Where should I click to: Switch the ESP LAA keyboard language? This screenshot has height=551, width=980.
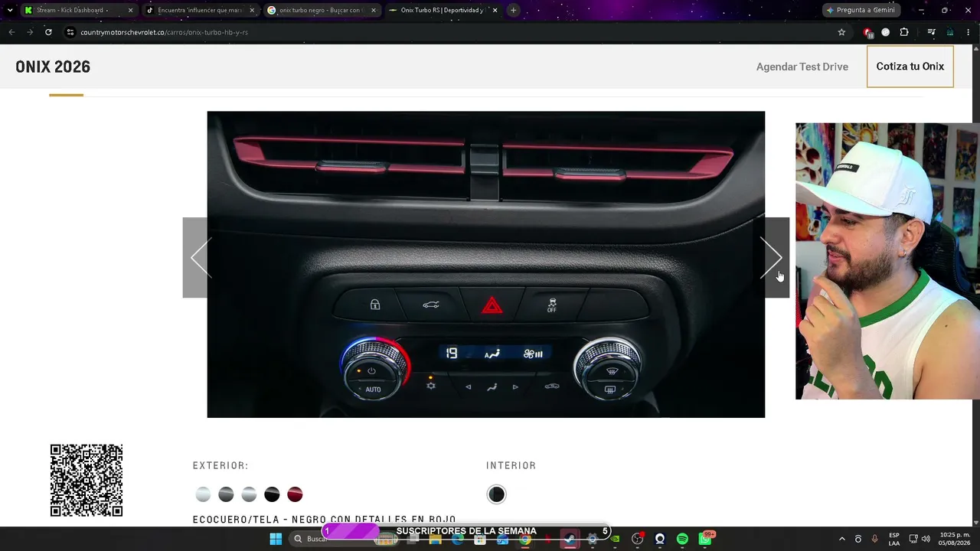coord(894,539)
